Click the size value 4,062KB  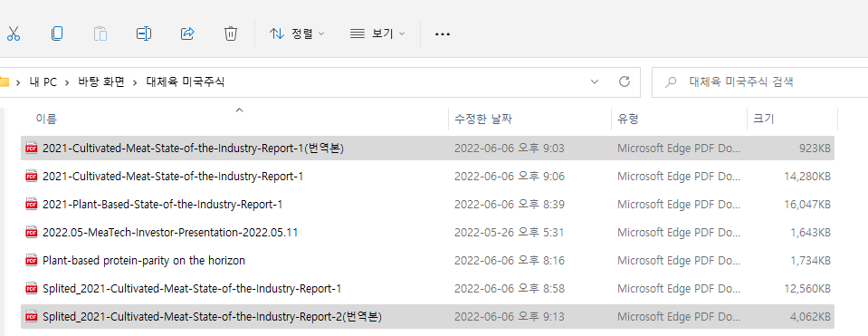coord(810,317)
